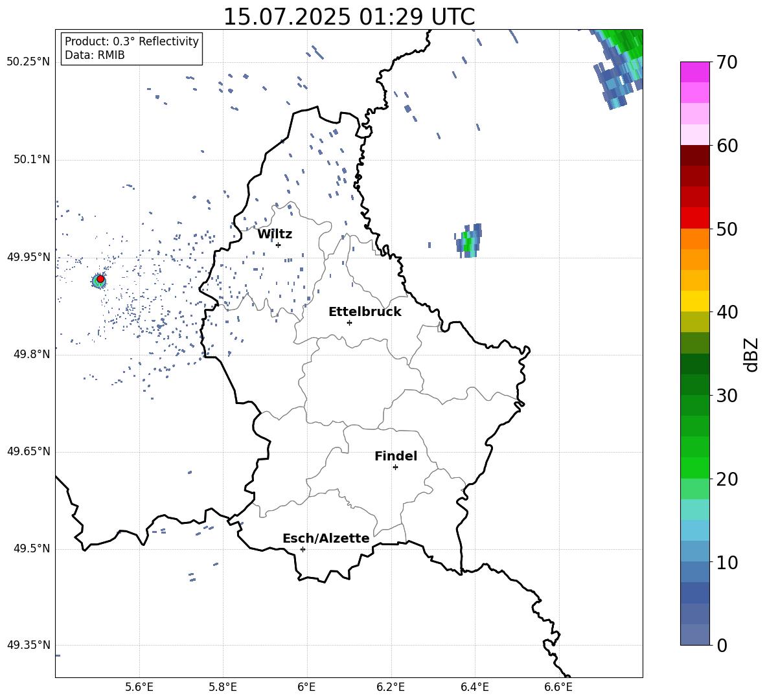Click the 49.95°N latitude label

pyautogui.click(x=29, y=257)
